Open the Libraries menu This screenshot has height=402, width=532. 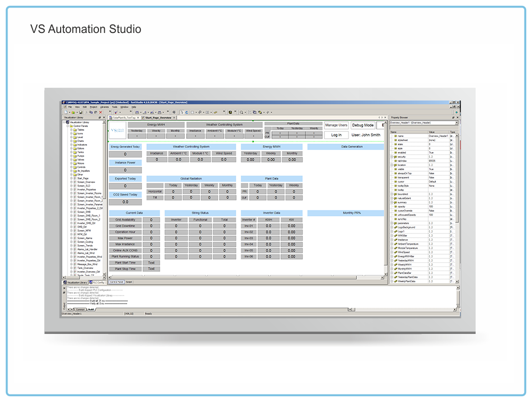(104, 107)
